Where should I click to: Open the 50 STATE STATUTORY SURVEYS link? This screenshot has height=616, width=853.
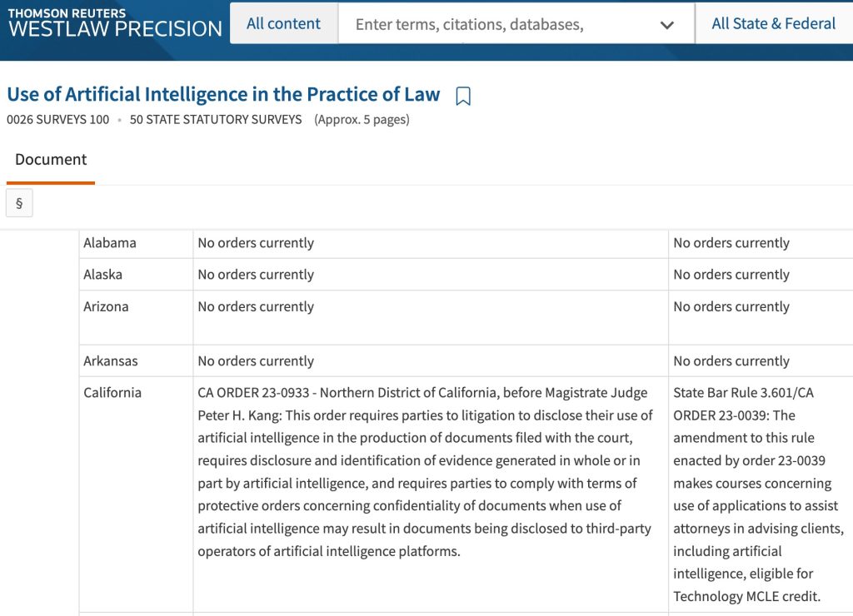click(216, 120)
